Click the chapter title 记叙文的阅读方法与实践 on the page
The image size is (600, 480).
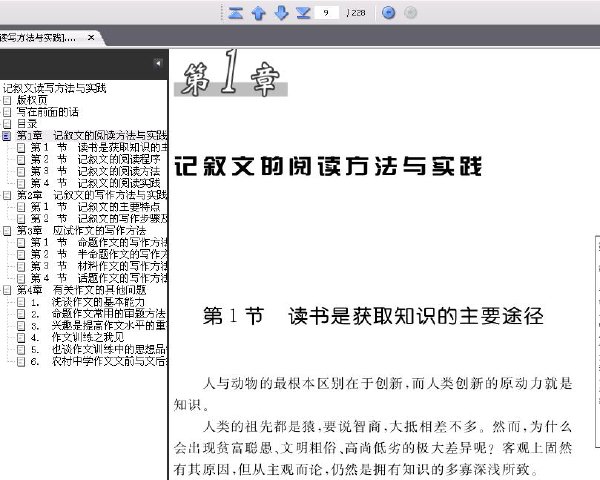(328, 166)
